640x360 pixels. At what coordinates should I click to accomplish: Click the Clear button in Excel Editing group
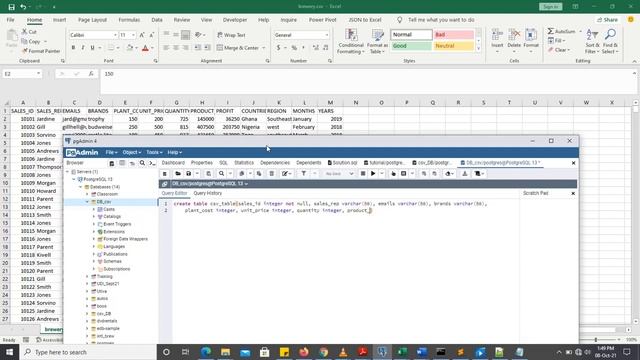[x=559, y=50]
